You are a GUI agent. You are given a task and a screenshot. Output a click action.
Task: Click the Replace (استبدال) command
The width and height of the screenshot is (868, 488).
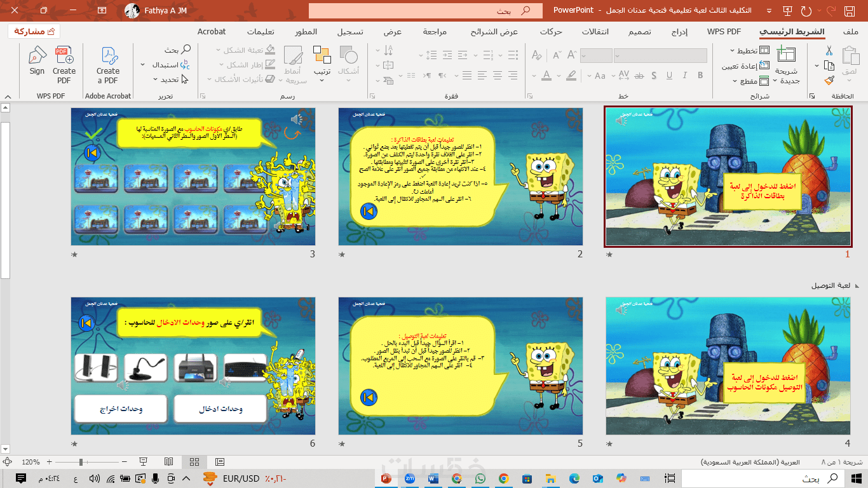coord(172,65)
